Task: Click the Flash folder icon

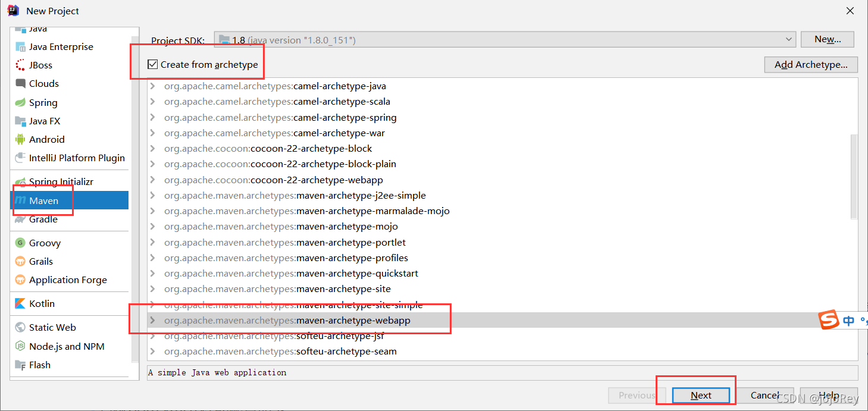Action: click(x=20, y=365)
